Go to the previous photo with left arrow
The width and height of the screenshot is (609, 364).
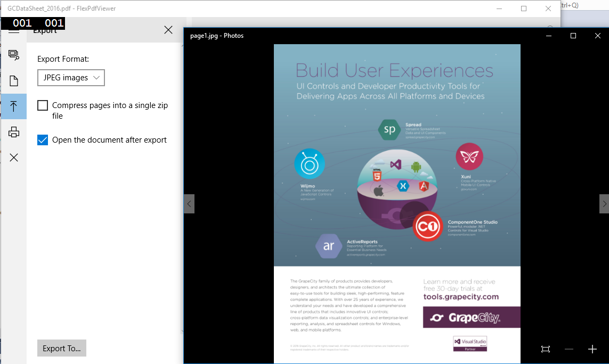point(189,203)
